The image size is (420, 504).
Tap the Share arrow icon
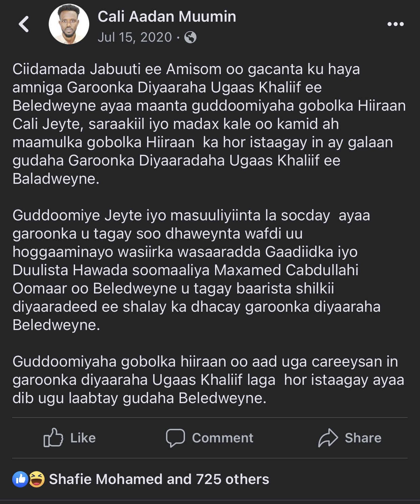[x=328, y=438]
